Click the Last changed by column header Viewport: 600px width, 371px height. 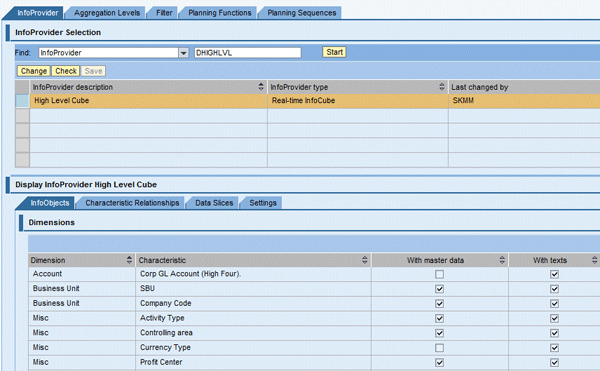click(x=524, y=87)
